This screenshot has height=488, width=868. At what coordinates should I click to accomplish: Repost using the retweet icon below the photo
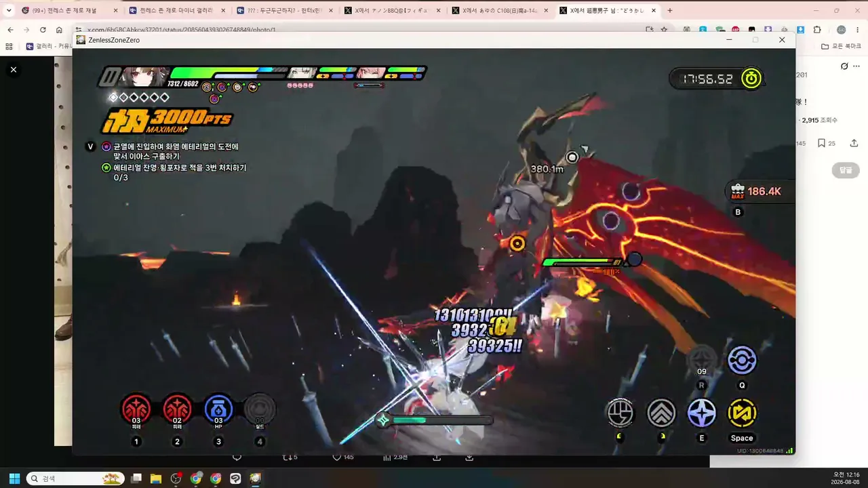[x=287, y=457]
